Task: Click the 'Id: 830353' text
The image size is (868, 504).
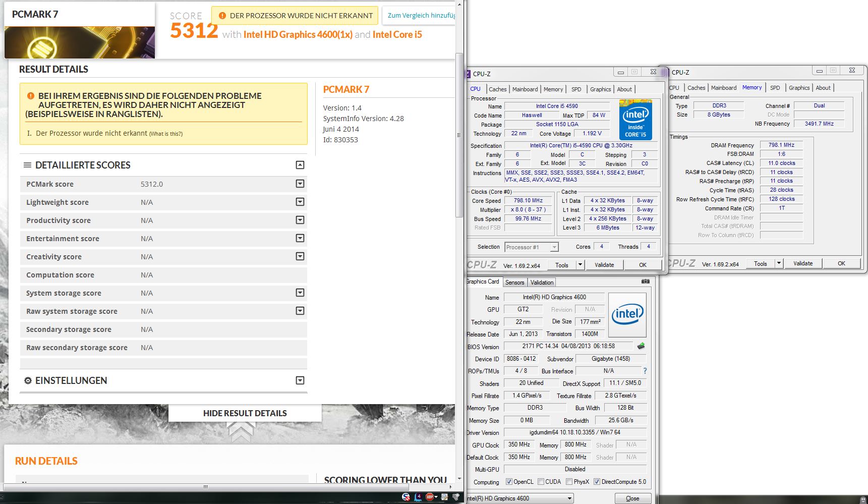Action: 340,140
